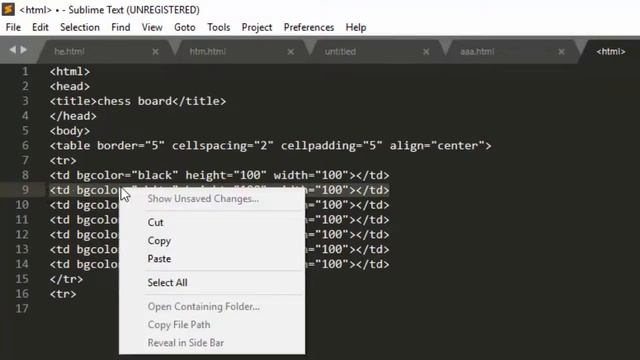
Task: Click the Sublime Text app logo icon
Action: (8, 9)
